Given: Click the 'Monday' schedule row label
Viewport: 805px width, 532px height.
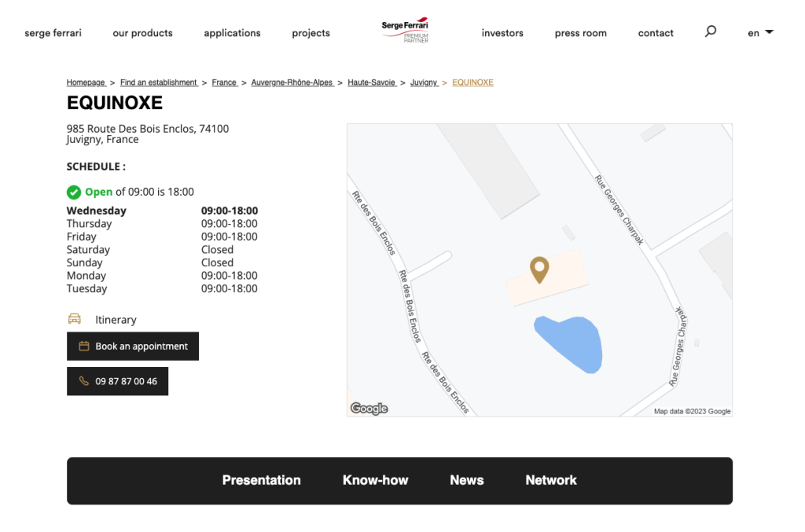Looking at the screenshot, I should (x=86, y=276).
